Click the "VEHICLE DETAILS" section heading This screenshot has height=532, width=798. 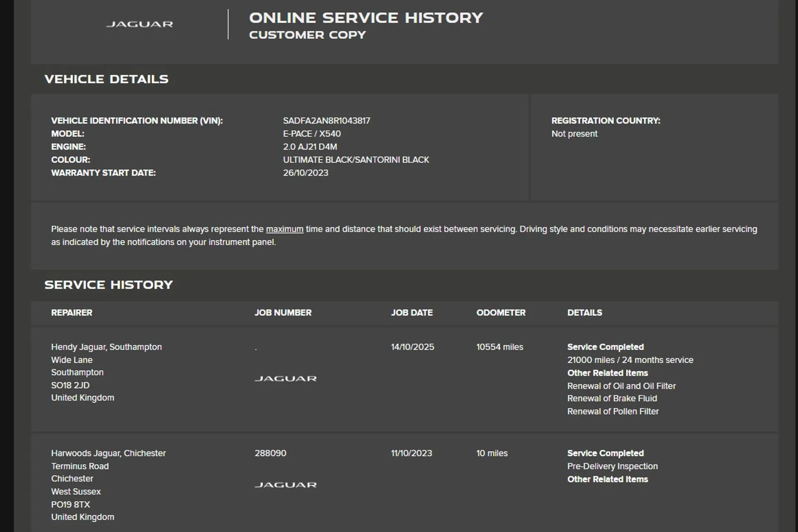tap(106, 79)
